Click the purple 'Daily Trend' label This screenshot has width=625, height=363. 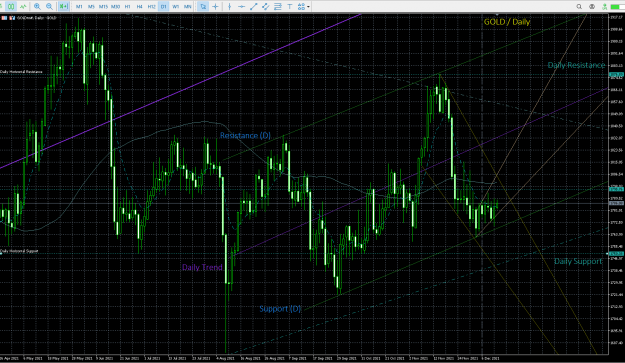[202, 267]
